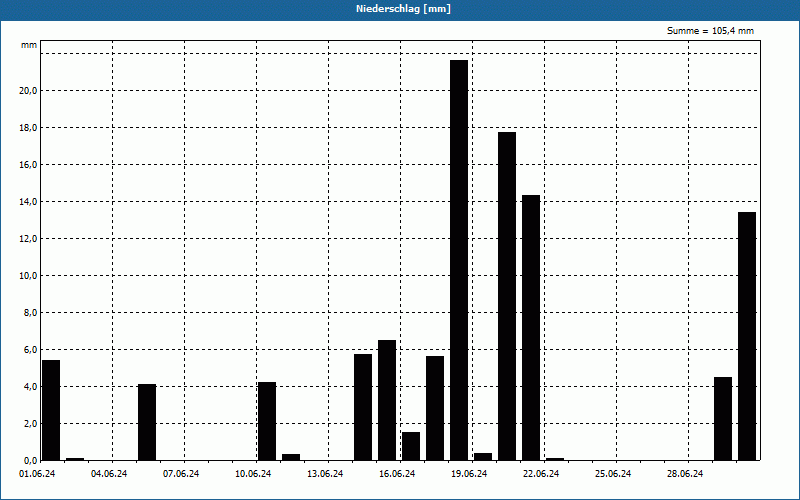Click the 20,0 y-axis value

28,91
